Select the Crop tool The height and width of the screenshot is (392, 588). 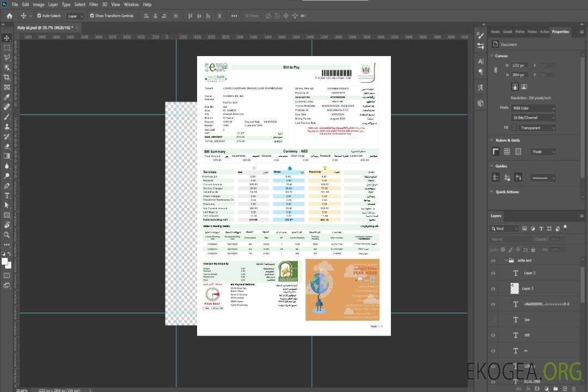click(7, 77)
